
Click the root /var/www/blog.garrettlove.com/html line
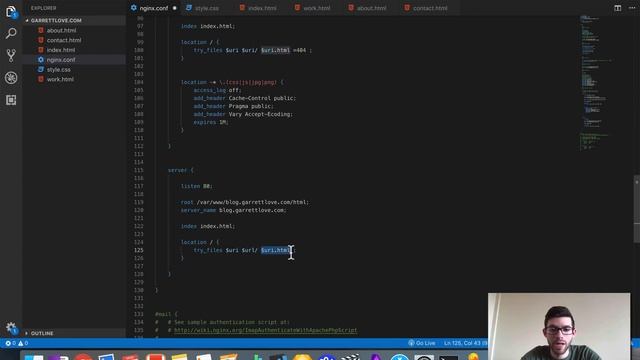pyautogui.click(x=245, y=202)
